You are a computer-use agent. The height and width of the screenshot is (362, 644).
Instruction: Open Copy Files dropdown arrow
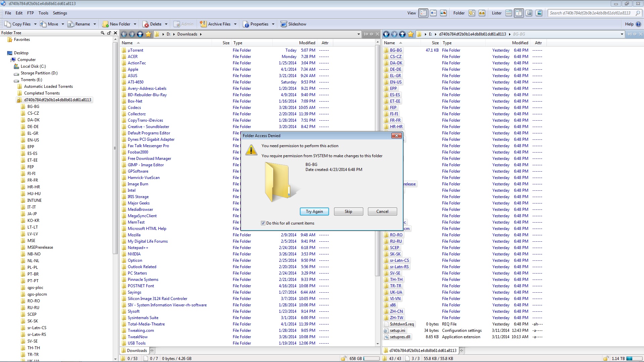pos(35,24)
